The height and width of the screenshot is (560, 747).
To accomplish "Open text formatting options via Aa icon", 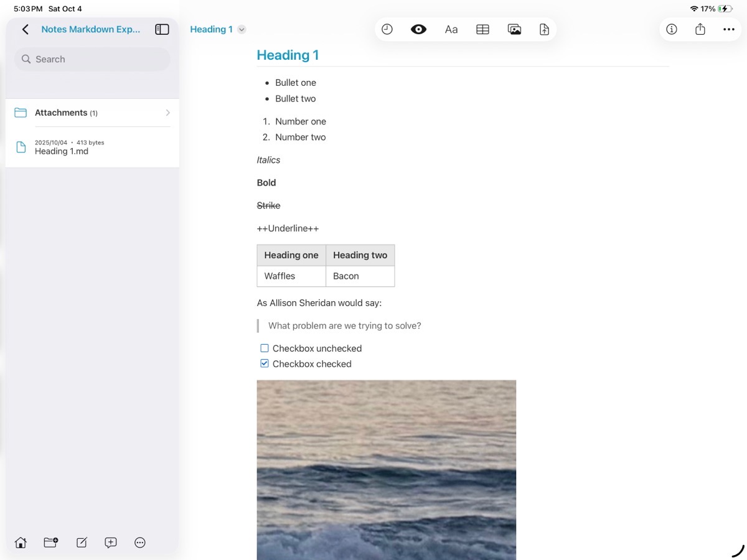I will point(451,29).
